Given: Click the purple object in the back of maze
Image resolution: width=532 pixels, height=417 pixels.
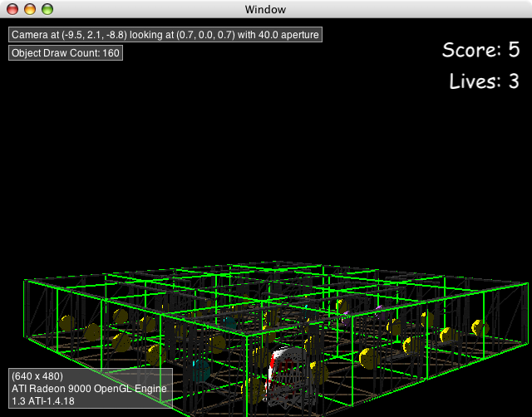Looking at the screenshot, I should (x=379, y=311).
